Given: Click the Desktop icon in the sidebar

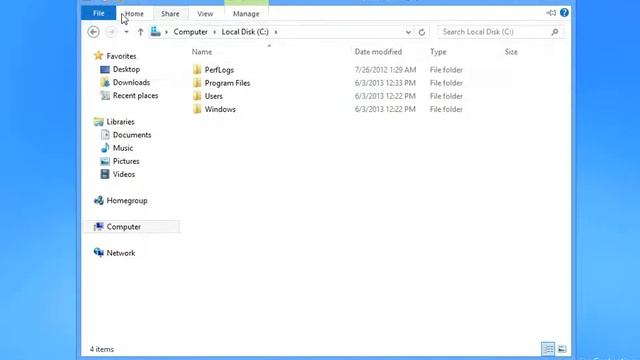Looking at the screenshot, I should coord(105,69).
